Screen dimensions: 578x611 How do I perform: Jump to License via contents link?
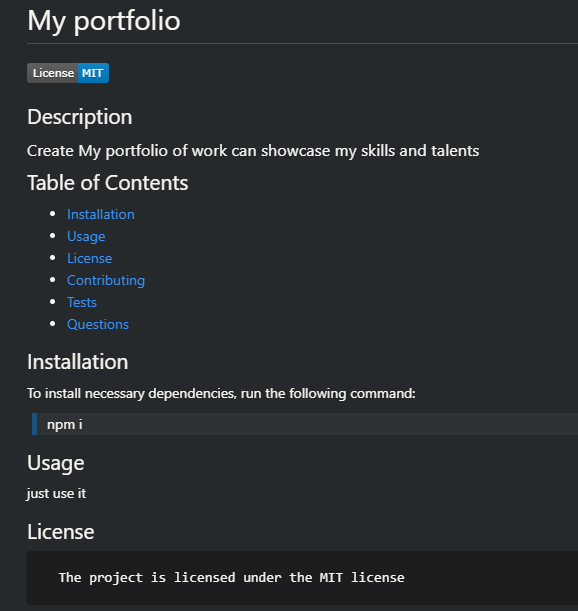[90, 258]
